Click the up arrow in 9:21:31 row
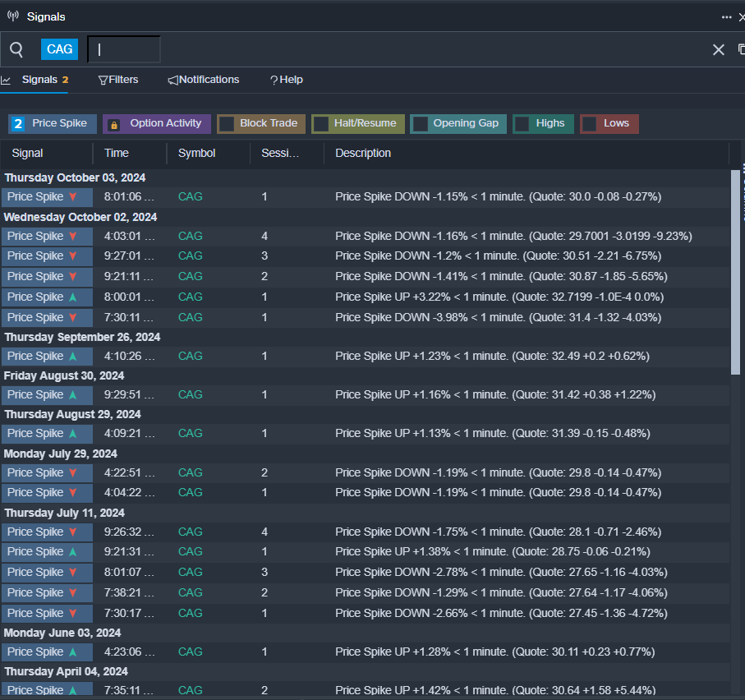The height and width of the screenshot is (700, 745). (x=73, y=552)
